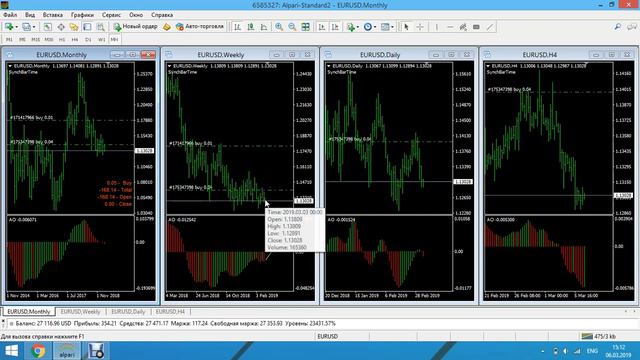Open the Windows Start button

tap(11, 351)
